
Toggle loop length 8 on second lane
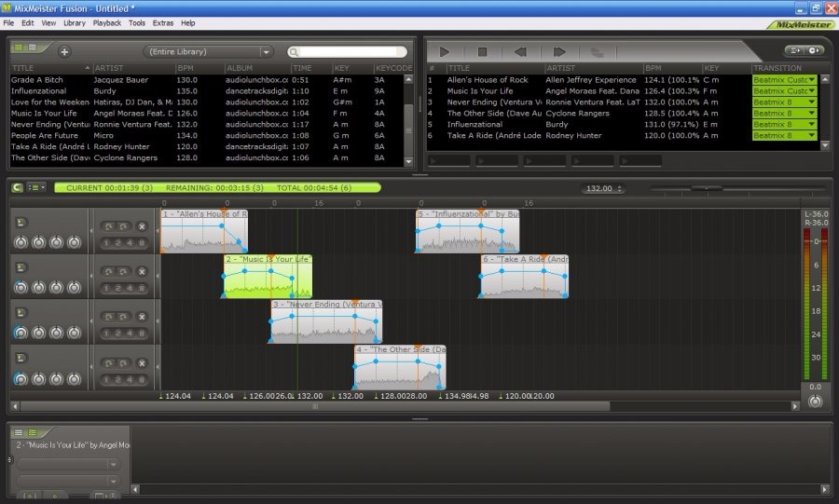pyautogui.click(x=142, y=288)
